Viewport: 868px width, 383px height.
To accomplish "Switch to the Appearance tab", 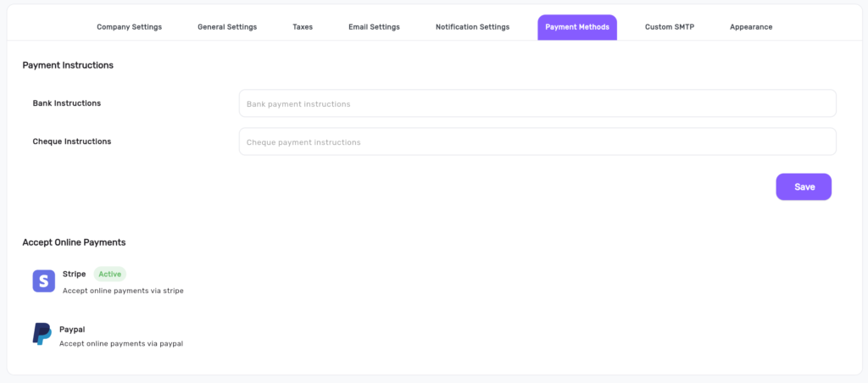I will coord(751,27).
